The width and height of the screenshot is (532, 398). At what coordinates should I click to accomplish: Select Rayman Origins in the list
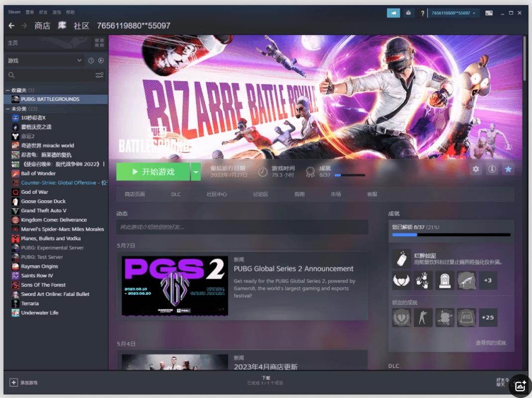pos(56,266)
